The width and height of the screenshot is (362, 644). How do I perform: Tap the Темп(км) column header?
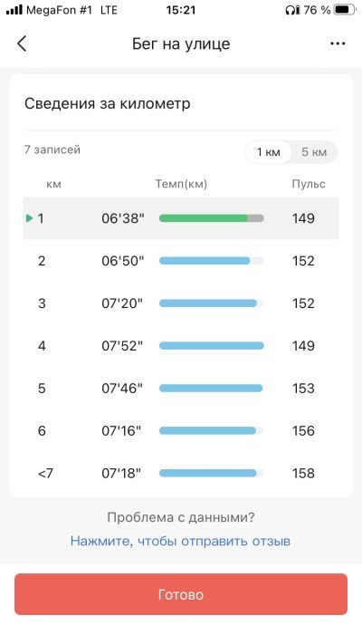tap(181, 184)
